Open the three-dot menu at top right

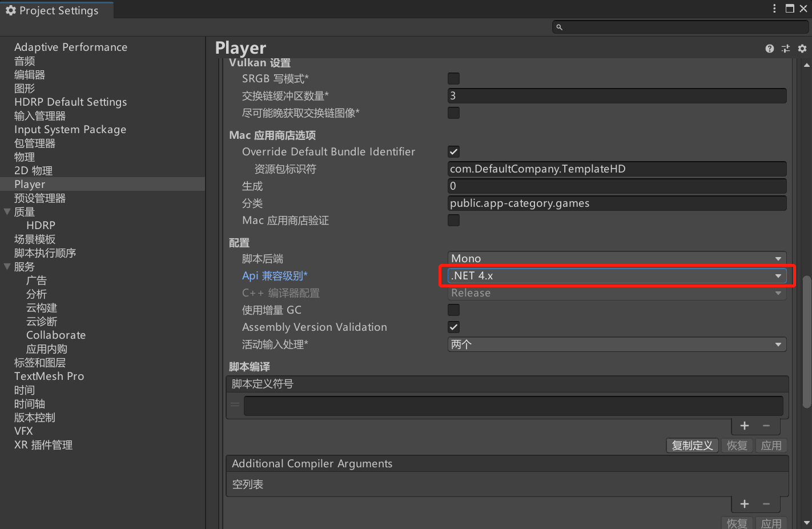click(774, 8)
